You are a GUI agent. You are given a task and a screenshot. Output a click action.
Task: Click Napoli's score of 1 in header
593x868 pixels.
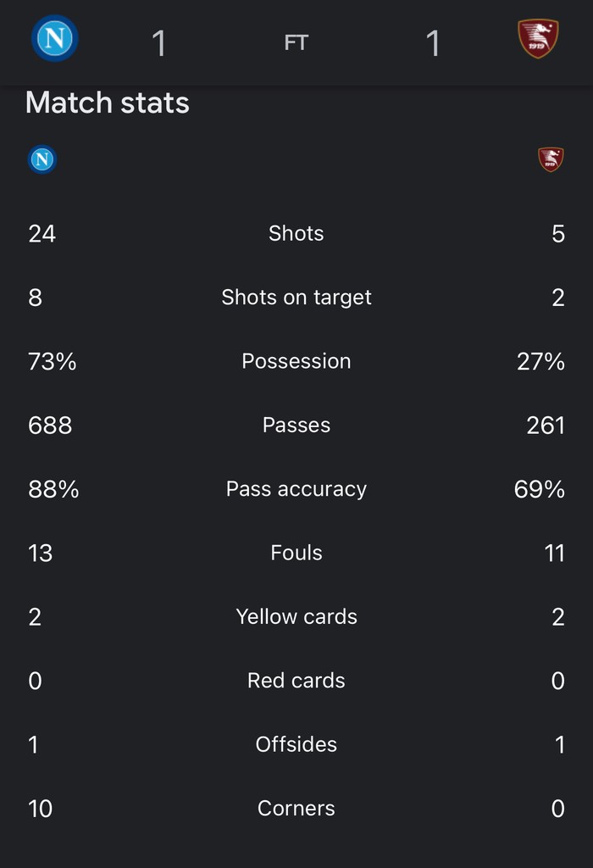pyautogui.click(x=158, y=43)
